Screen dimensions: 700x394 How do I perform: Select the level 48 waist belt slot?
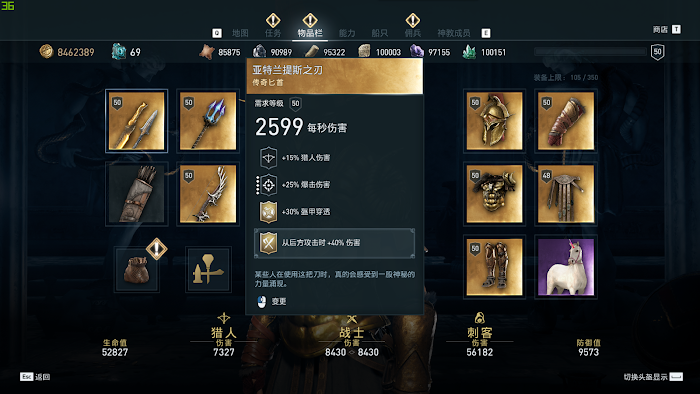pos(566,194)
